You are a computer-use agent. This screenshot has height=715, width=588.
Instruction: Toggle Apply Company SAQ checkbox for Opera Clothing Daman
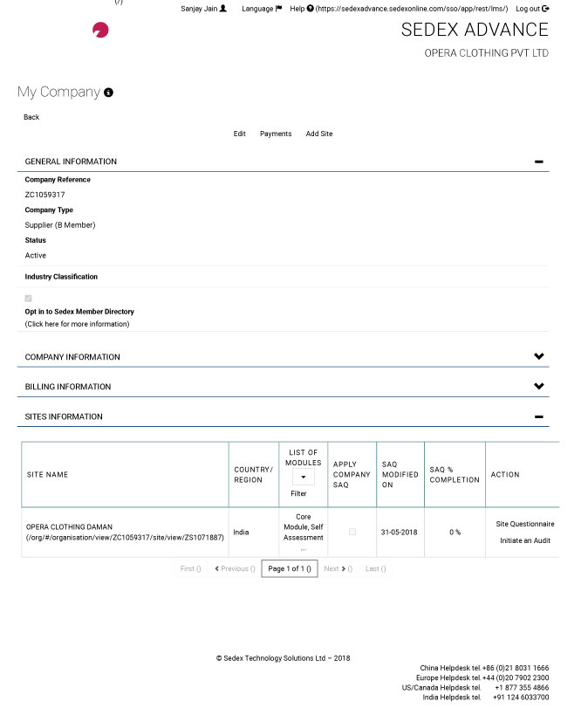[352, 532]
